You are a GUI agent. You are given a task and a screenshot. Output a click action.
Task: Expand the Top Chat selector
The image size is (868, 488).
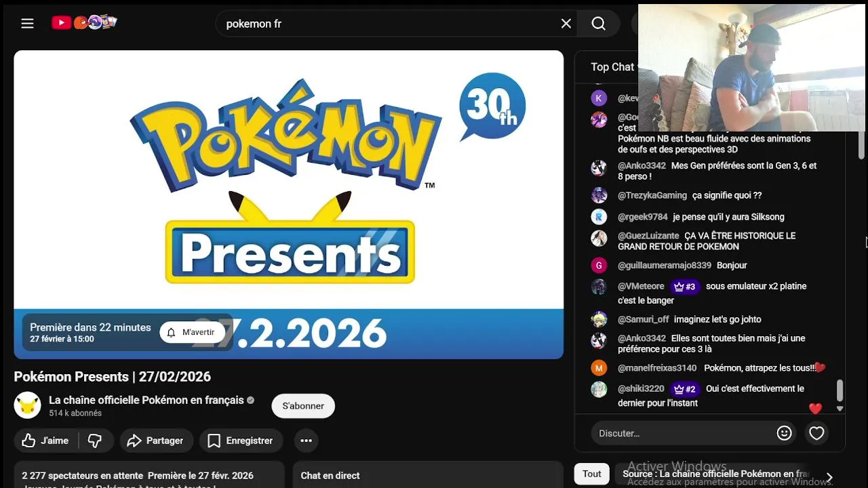pos(614,67)
